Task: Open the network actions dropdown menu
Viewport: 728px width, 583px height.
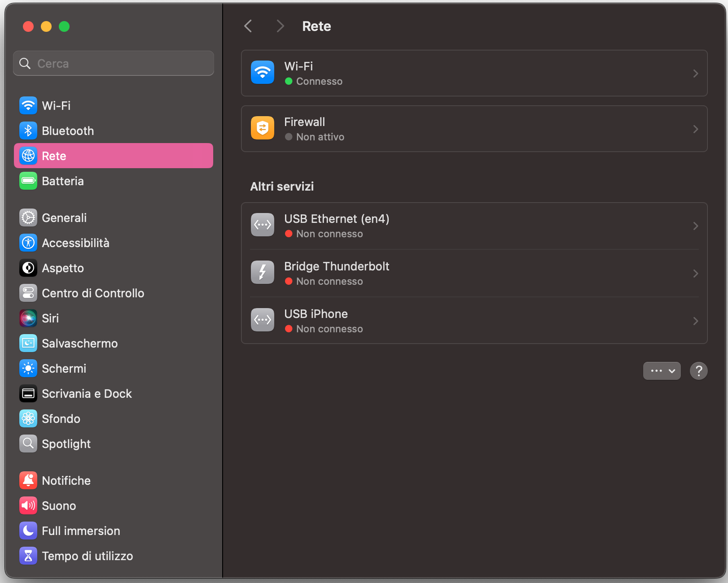Action: click(662, 371)
